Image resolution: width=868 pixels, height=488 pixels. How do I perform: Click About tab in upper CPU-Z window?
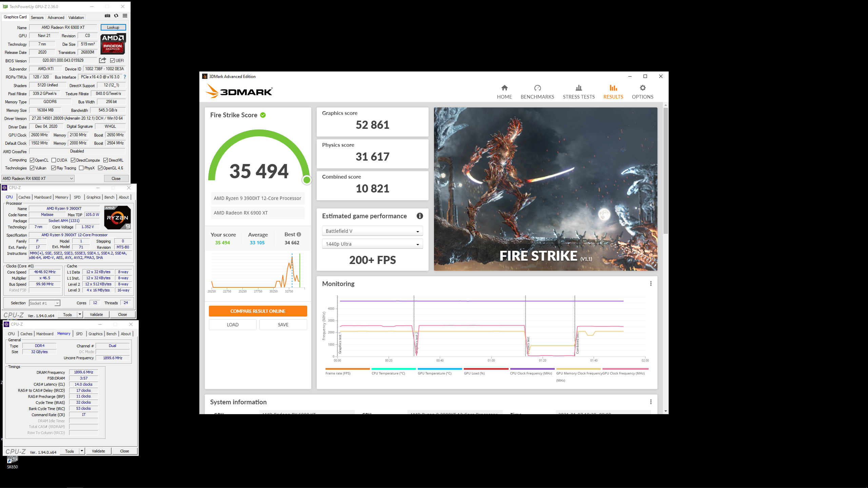124,197
